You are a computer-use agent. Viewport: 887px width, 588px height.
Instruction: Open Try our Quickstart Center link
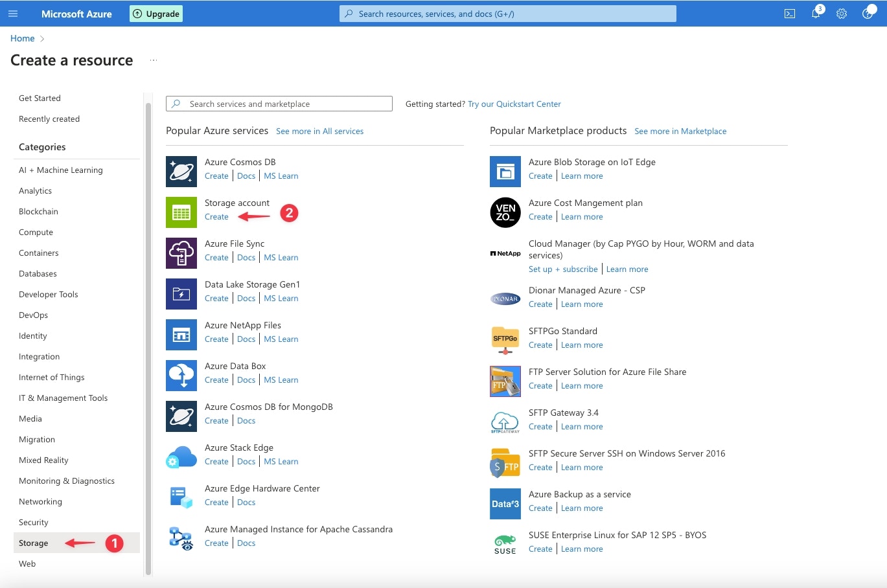pos(514,104)
